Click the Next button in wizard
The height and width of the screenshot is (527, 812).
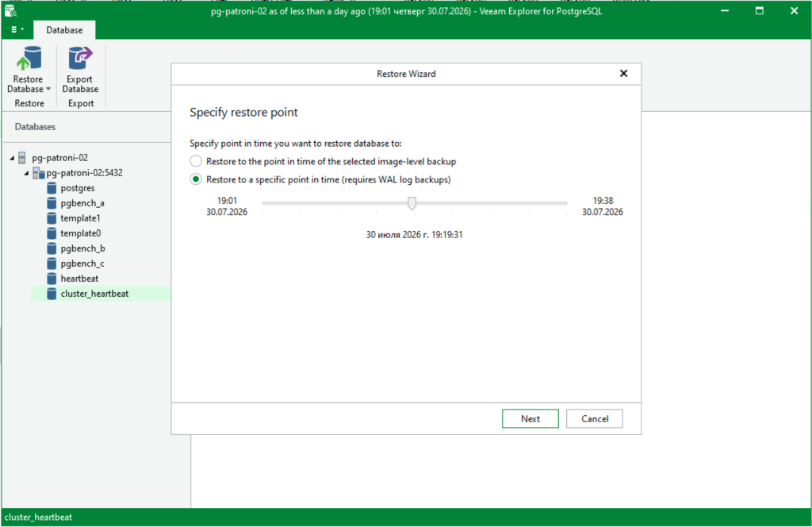(x=530, y=419)
